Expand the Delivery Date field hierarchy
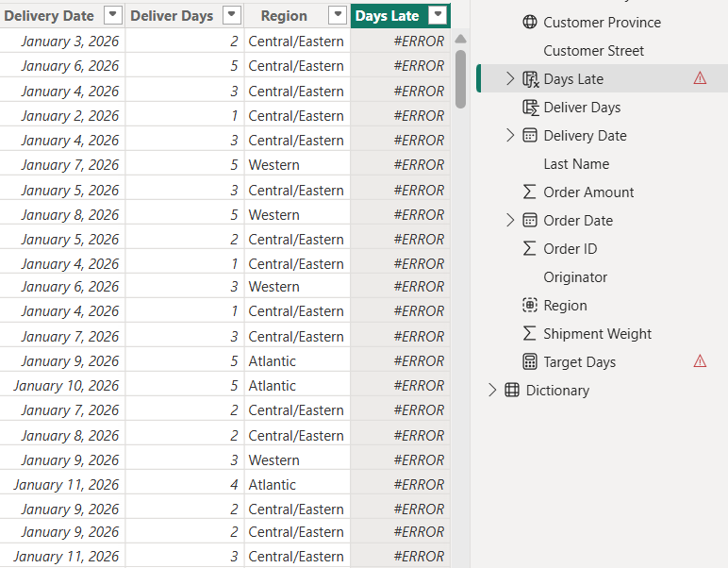 pyautogui.click(x=510, y=135)
